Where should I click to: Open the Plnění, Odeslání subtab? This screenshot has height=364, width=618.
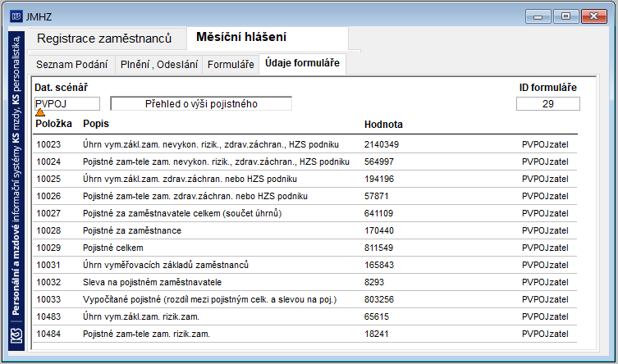click(159, 65)
